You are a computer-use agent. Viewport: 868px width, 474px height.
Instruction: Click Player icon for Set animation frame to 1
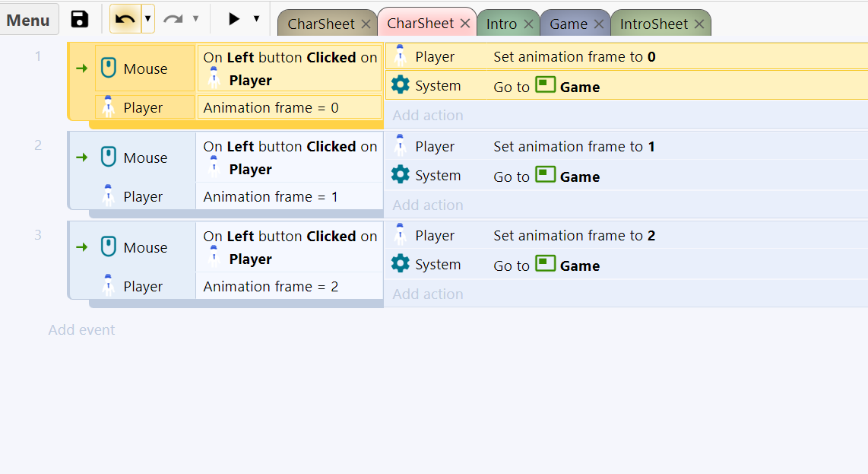coord(401,145)
